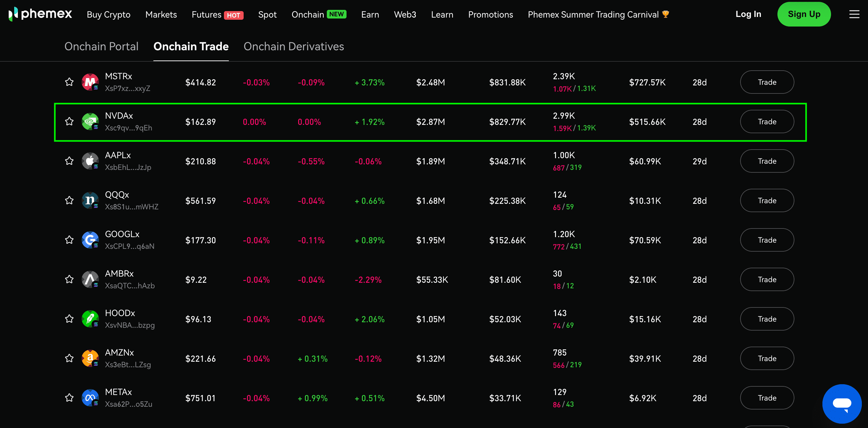Click the MSTRx token icon
The width and height of the screenshot is (868, 428).
coord(90,82)
